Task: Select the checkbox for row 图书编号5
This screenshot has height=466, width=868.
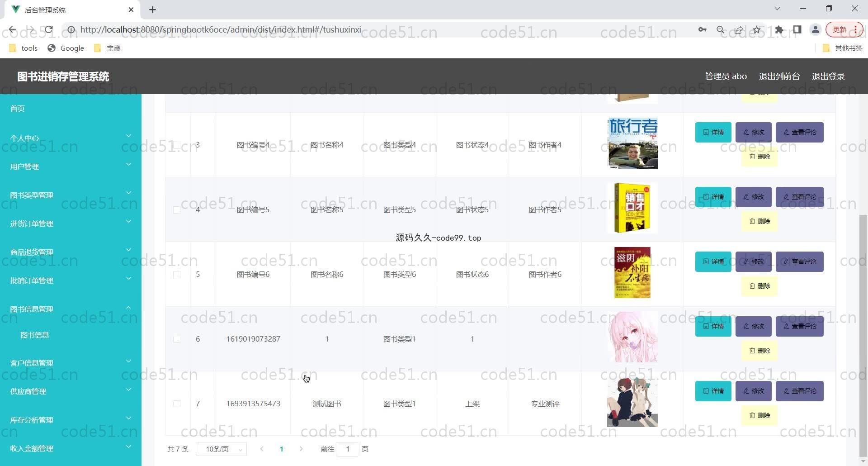Action: 177,210
